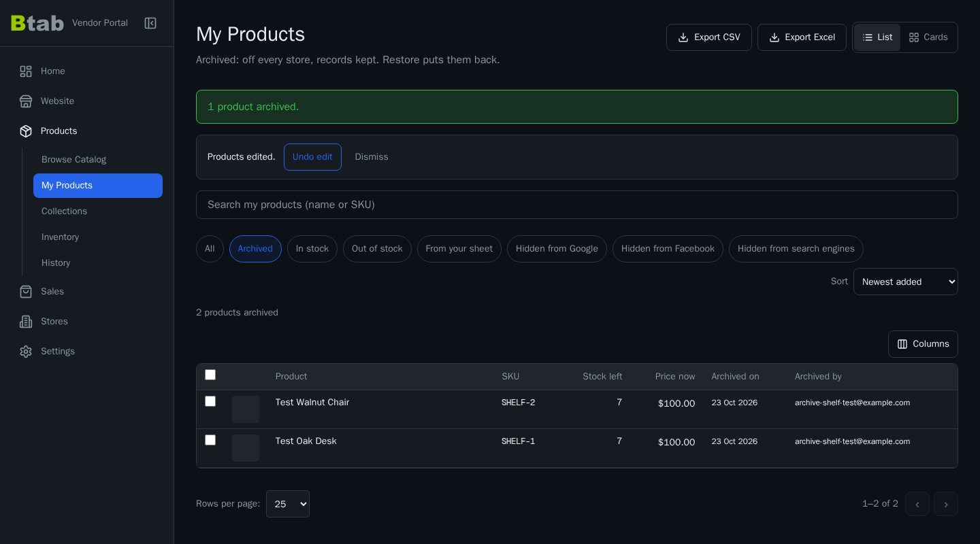Click the Products box icon
980x544 pixels.
point(26,131)
